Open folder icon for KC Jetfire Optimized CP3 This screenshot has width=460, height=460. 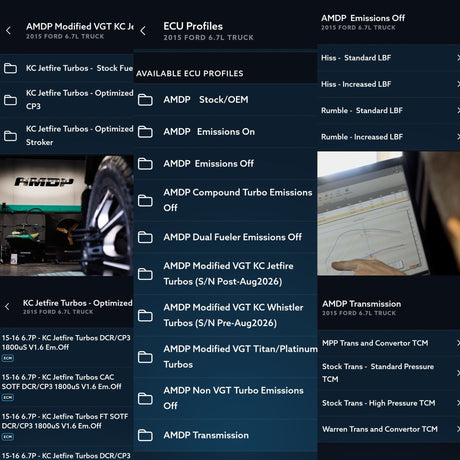point(10,100)
